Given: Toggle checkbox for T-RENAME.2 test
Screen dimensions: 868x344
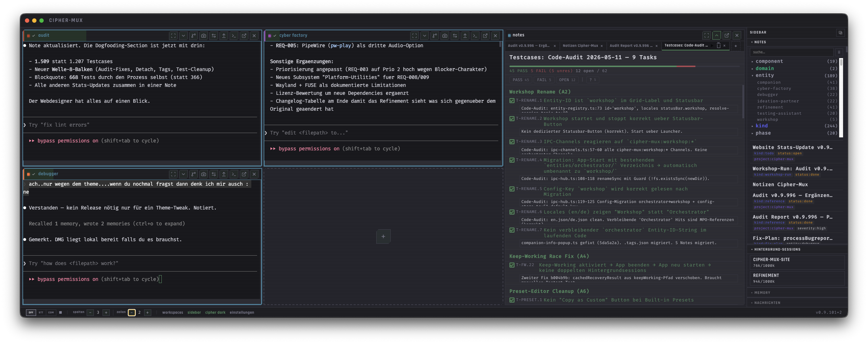Looking at the screenshot, I should (512, 119).
